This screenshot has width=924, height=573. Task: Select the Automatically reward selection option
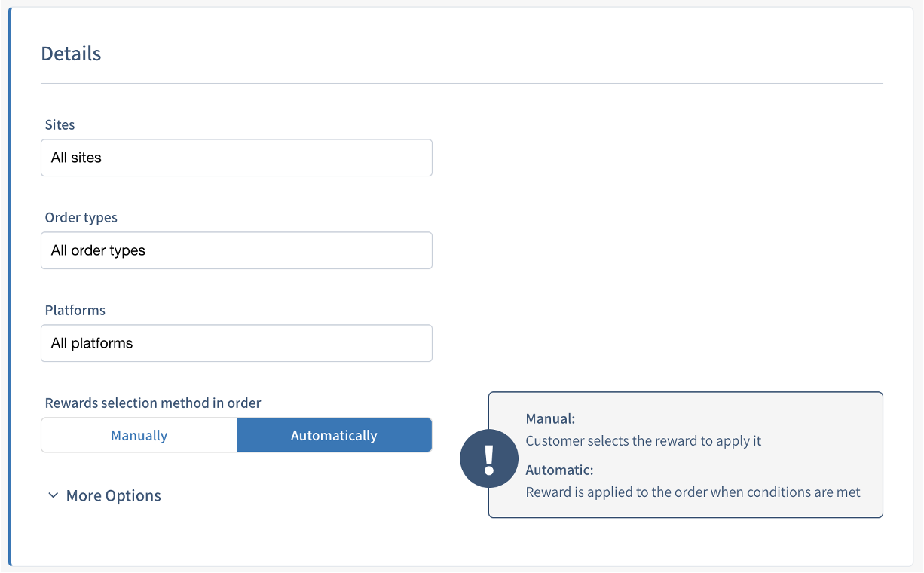tap(334, 435)
